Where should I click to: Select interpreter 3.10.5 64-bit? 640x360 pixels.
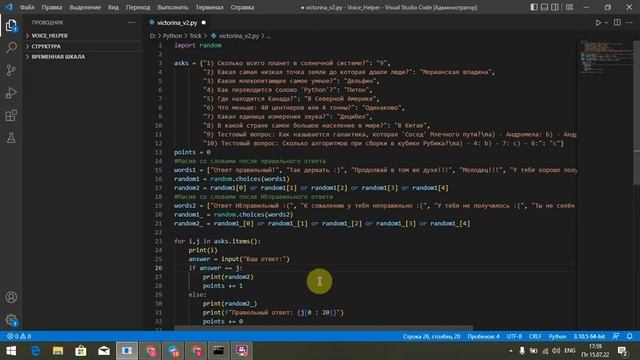pos(589,336)
